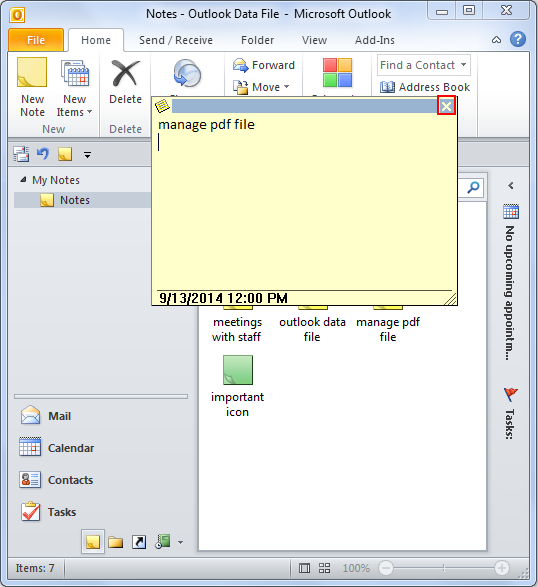Click the To-Do Bar calendar icon

point(511,211)
